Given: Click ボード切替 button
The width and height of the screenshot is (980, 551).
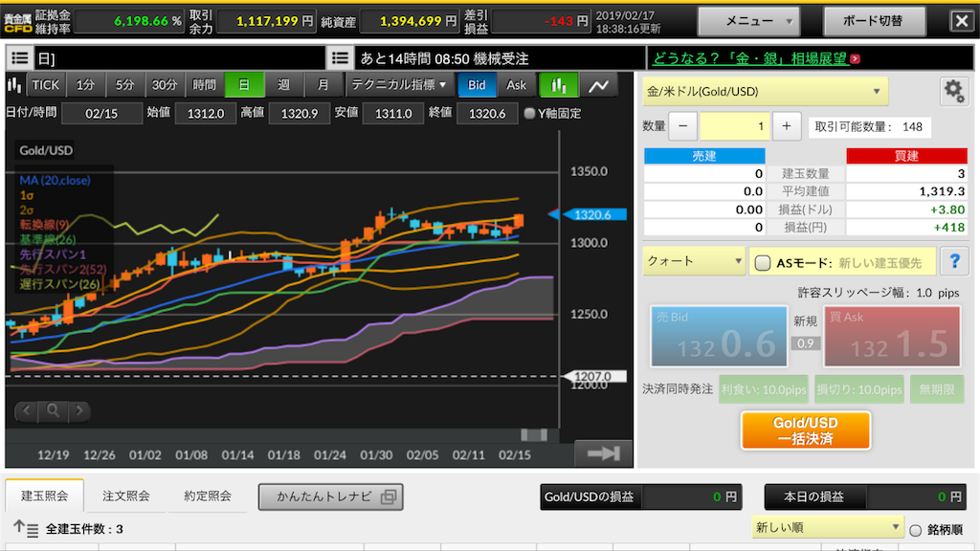Looking at the screenshot, I should (873, 21).
